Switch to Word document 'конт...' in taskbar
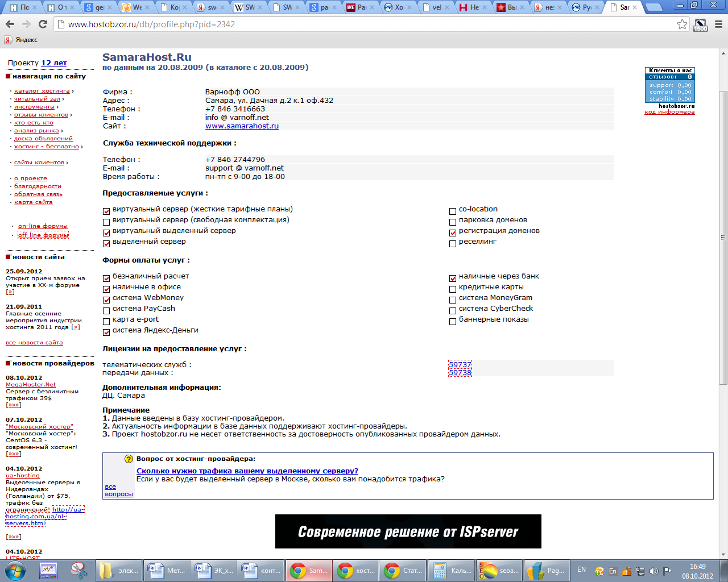The image size is (728, 582). pos(260,571)
